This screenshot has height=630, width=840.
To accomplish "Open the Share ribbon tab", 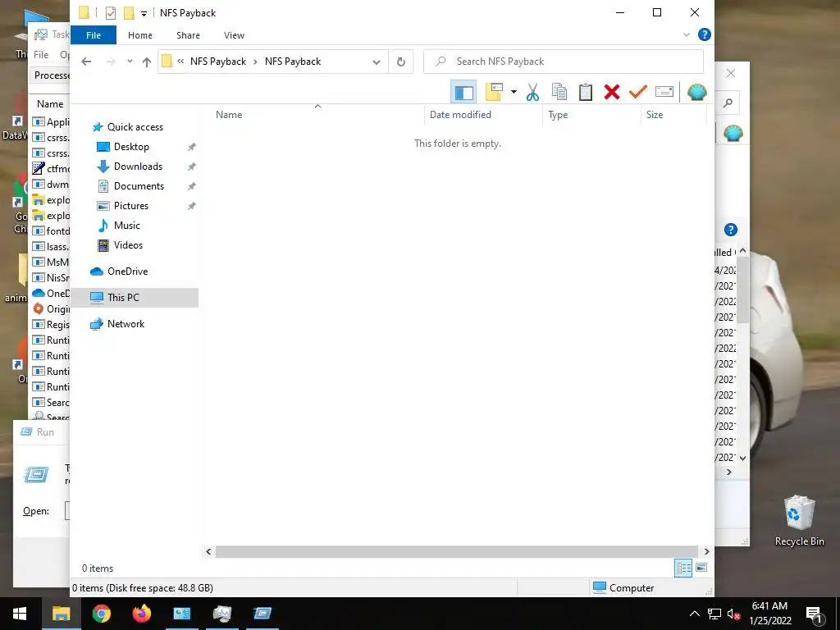I will pos(188,35).
